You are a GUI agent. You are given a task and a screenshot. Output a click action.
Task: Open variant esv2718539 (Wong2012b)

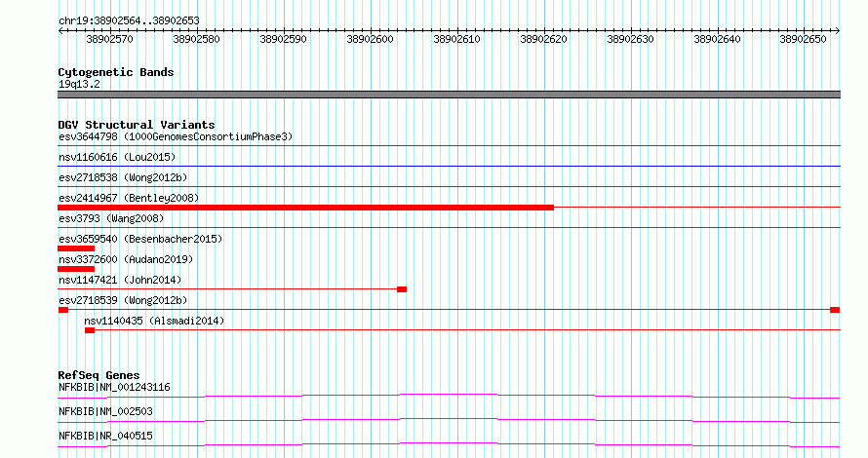[123, 300]
